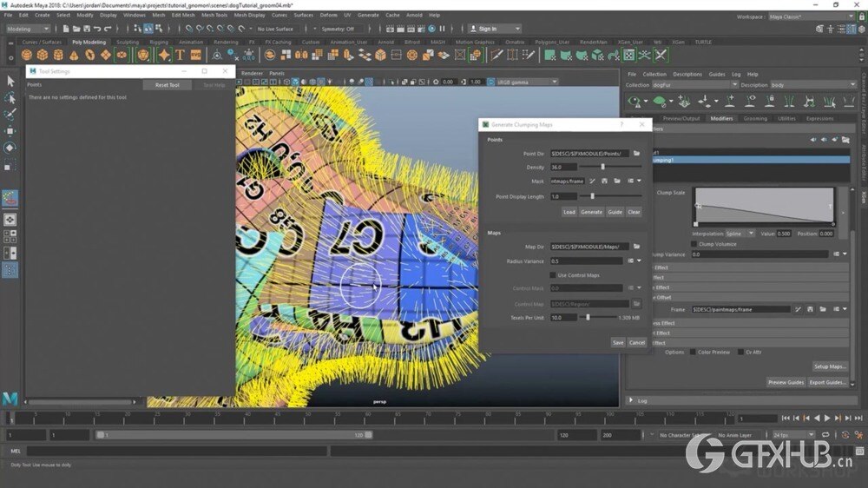The height and width of the screenshot is (488, 868).
Task: Toggle Color Preview checkbox
Action: (693, 353)
